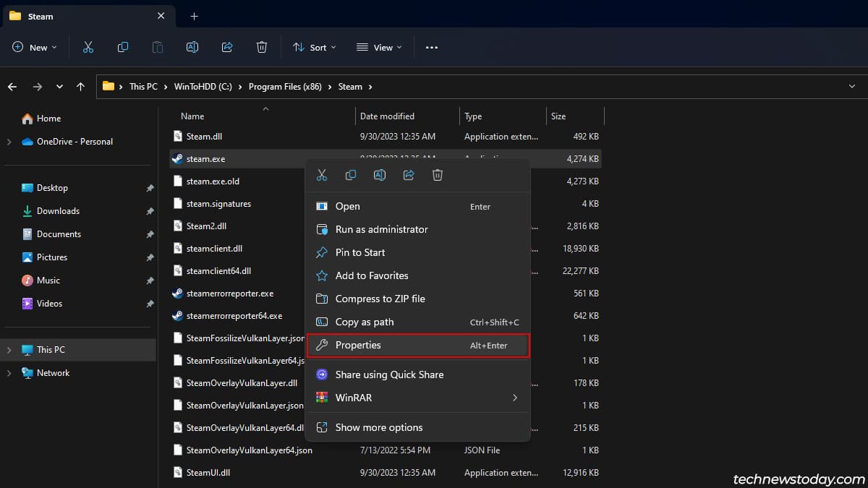This screenshot has height=488, width=868.
Task: Click the This PC breadcrumb in the address bar
Action: (x=143, y=86)
